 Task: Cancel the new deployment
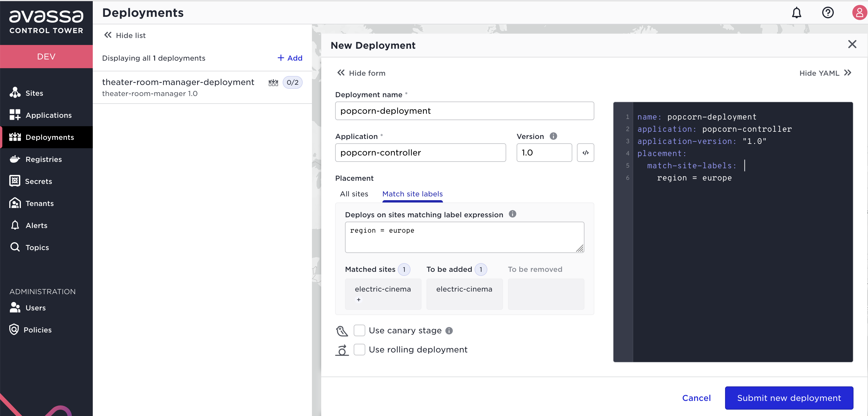[696, 398]
